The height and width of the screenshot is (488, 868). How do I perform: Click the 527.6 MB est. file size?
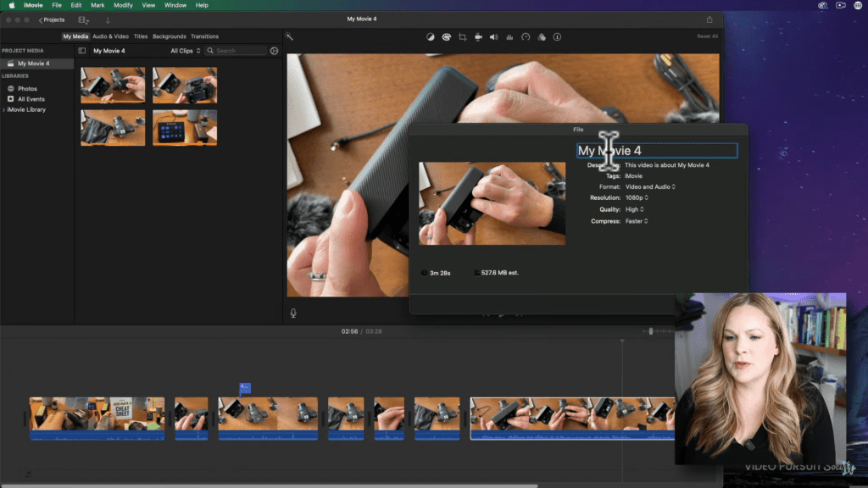(x=500, y=273)
